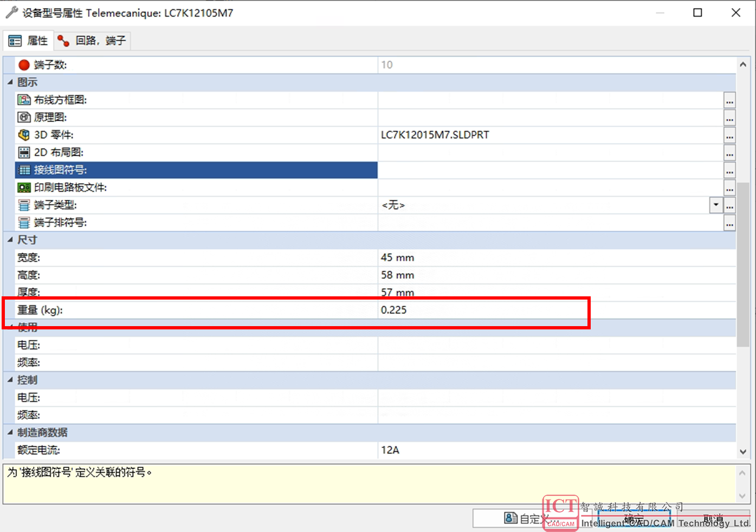This screenshot has width=756, height=532.
Task: Click the 印刷电路板文件 circuit board icon
Action: (x=24, y=187)
